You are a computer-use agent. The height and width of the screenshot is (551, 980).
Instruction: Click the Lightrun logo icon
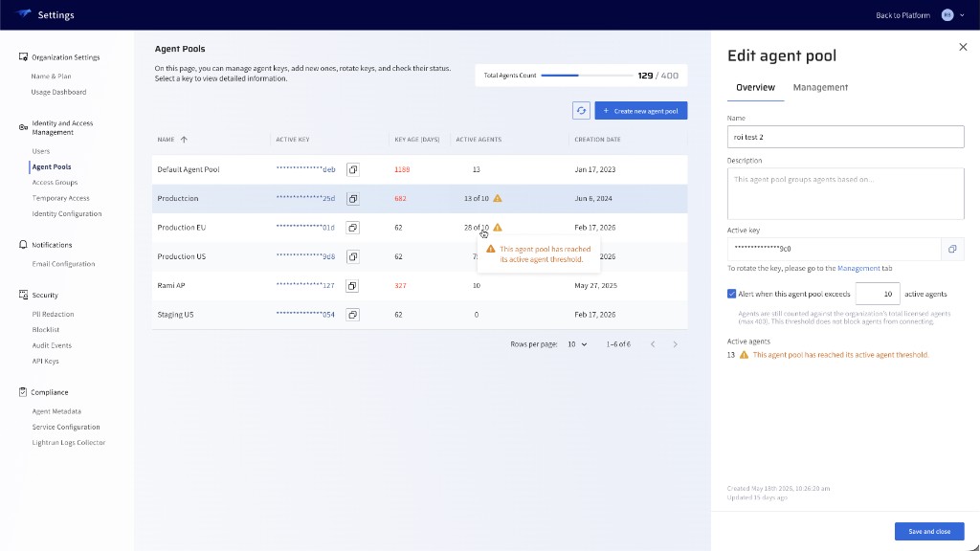point(24,13)
